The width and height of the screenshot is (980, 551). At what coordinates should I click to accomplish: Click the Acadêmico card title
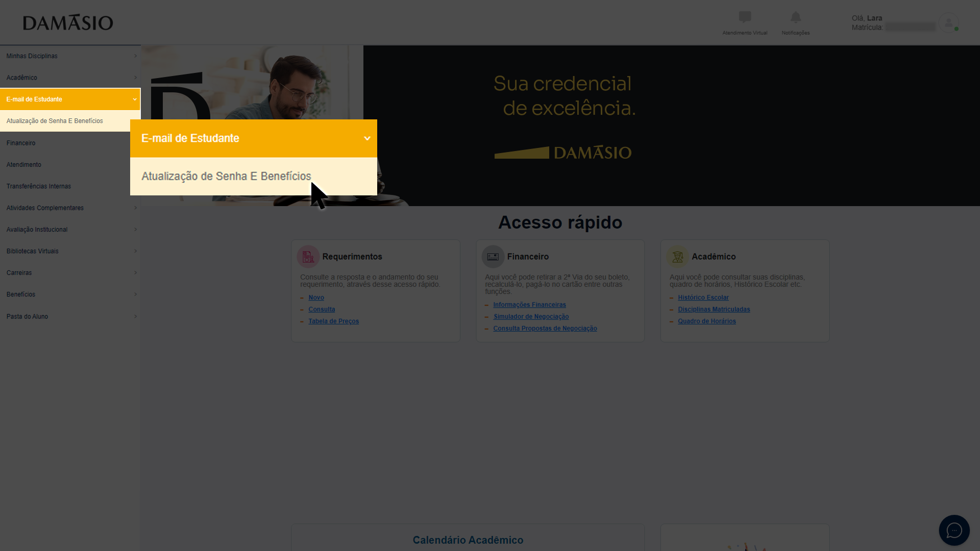tap(714, 257)
